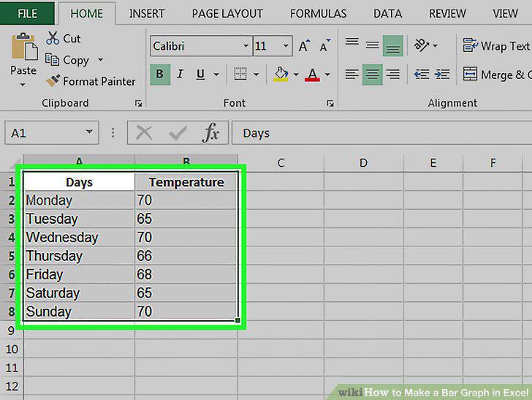532x400 pixels.
Task: Click the Monday cell
Action: [x=79, y=200]
